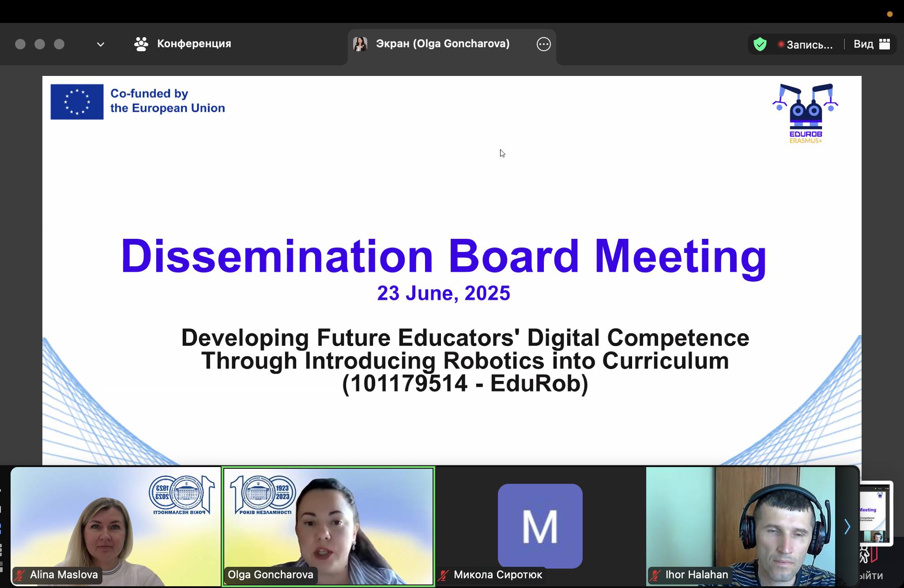904x588 pixels.
Task: Click Микола Сиротюк's muted microphone icon
Action: (x=443, y=575)
